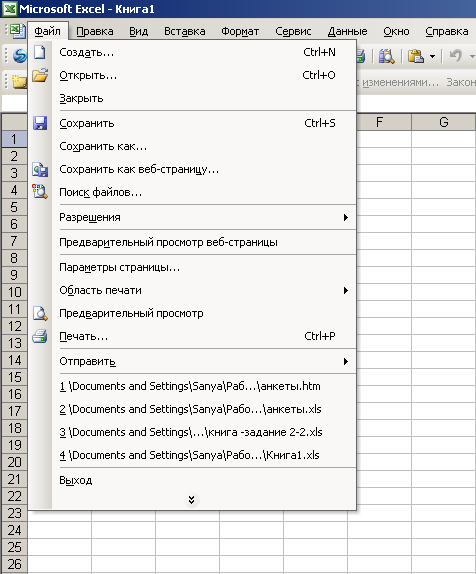Click the printer icon beside Печать
Viewport: 476px width, 574px height.
pos(40,336)
